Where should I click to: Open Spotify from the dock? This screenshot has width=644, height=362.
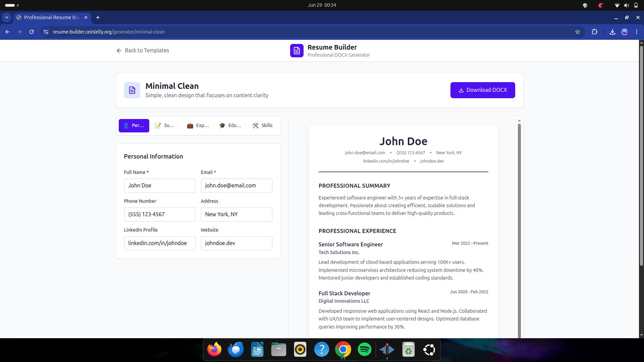click(364, 350)
